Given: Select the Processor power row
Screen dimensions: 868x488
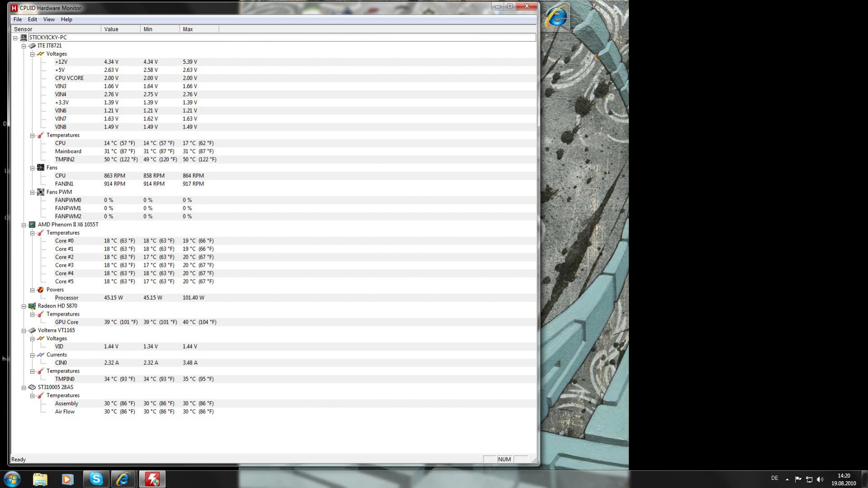Looking at the screenshot, I should tap(295, 298).
